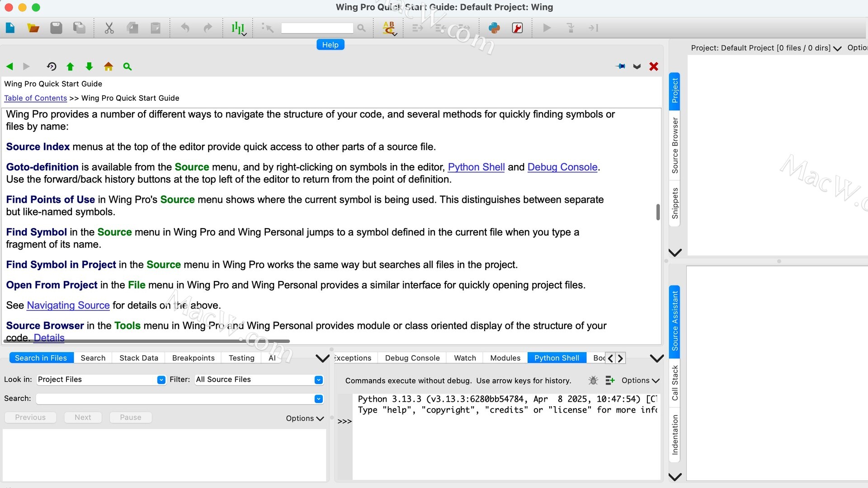This screenshot has height=488, width=868.
Task: Click the green magnifier search icon in help
Action: coord(127,66)
